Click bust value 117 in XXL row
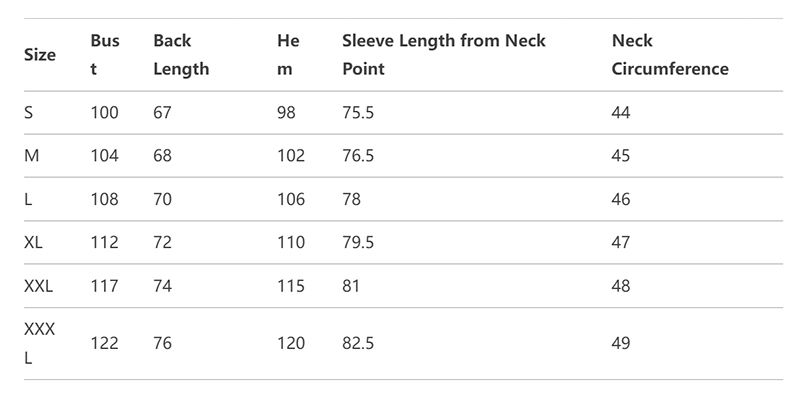Image resolution: width=800 pixels, height=394 pixels. pos(105,286)
